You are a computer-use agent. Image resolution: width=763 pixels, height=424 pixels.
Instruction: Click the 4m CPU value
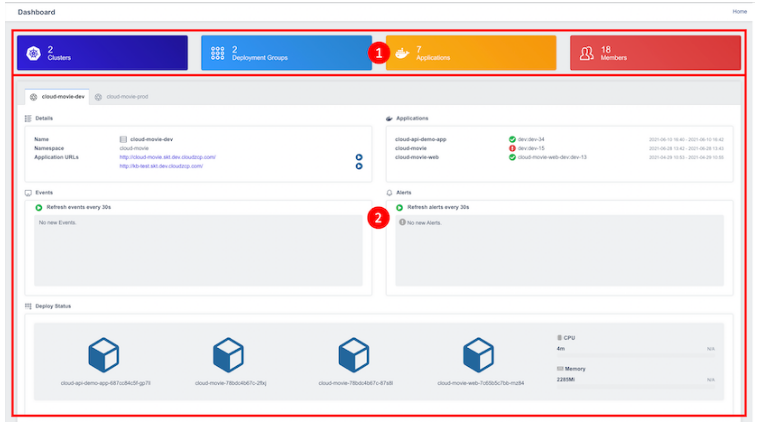click(x=561, y=349)
